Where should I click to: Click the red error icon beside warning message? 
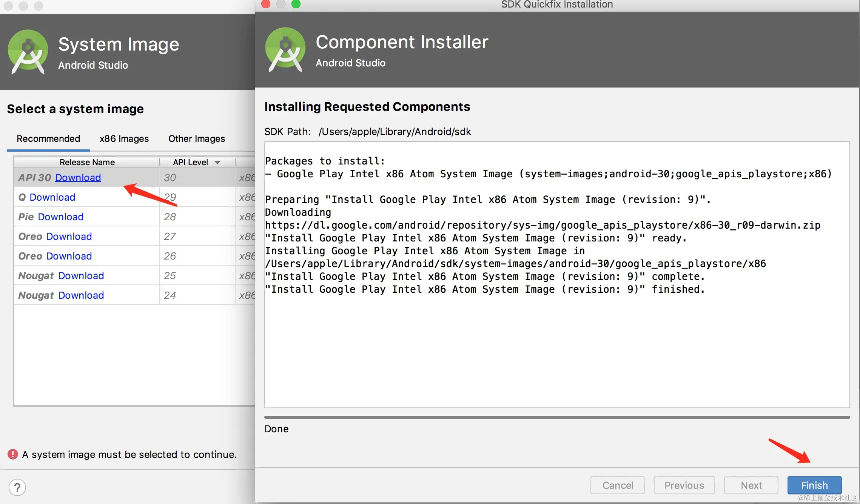(13, 454)
